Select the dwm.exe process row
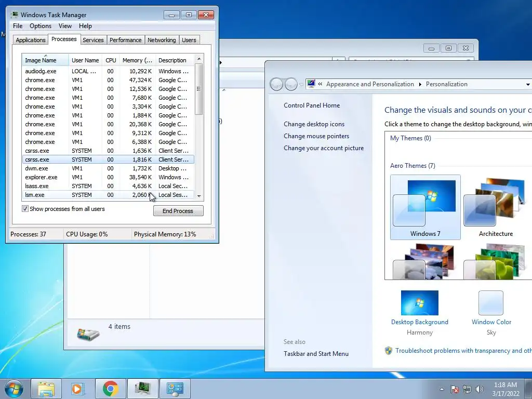532x399 pixels. click(108, 168)
